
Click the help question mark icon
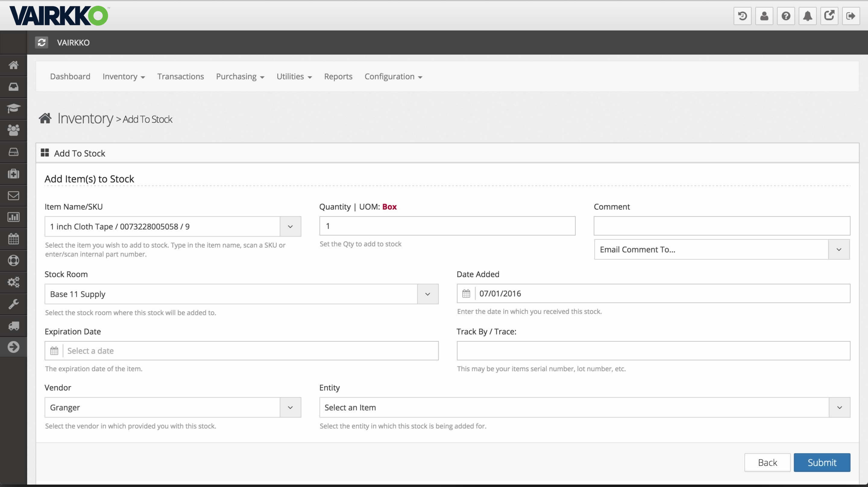[x=786, y=16]
